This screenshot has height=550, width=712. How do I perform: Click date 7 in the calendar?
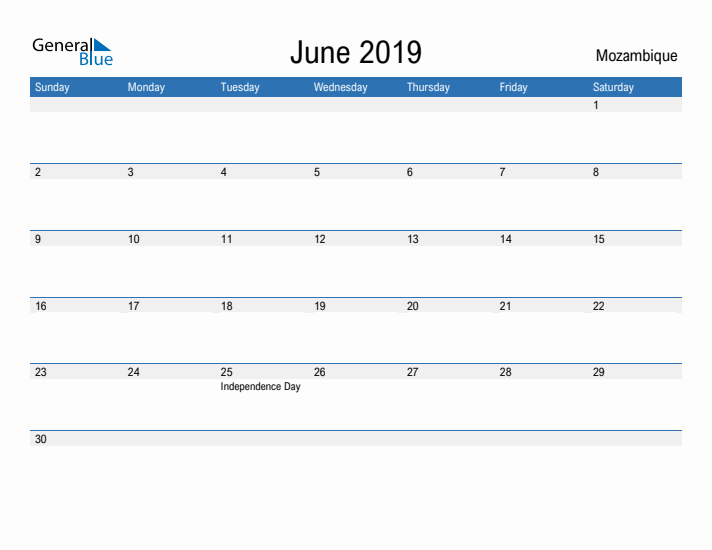pyautogui.click(x=503, y=172)
